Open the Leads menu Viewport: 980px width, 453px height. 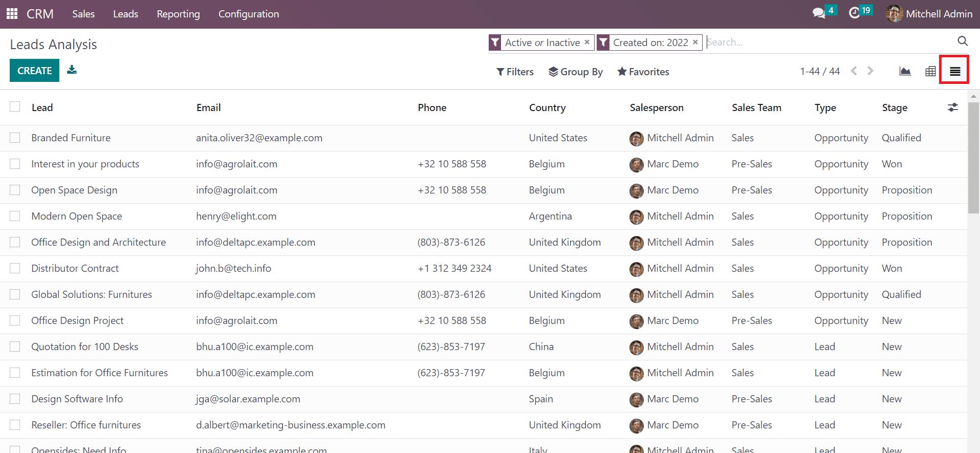(x=125, y=14)
